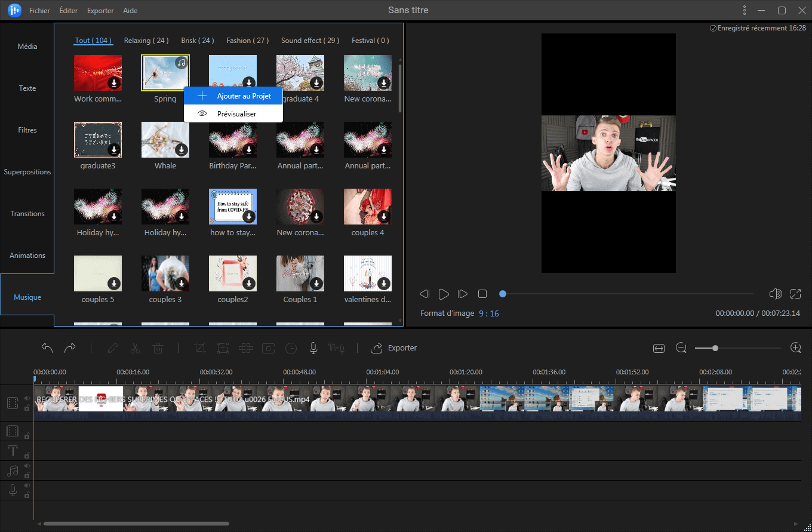Start voiceover with microphone toolbar icon
812x532 pixels.
[x=313, y=348]
